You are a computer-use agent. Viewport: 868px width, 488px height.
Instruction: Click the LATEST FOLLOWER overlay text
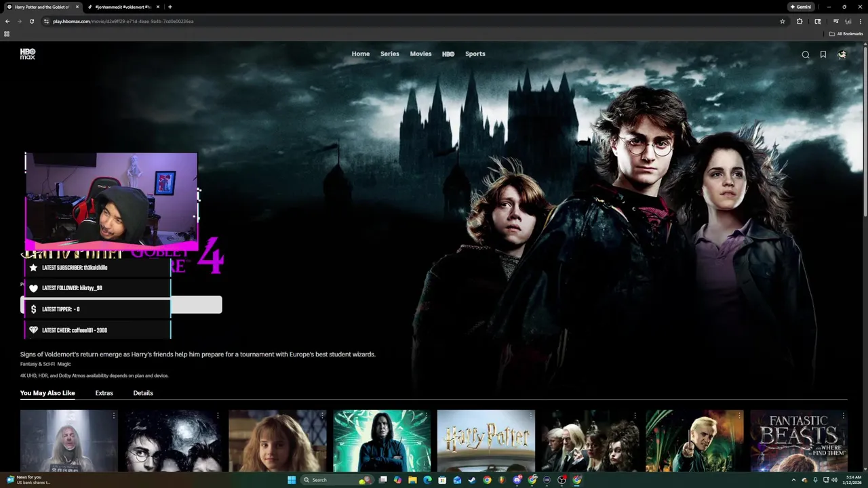[x=72, y=288]
